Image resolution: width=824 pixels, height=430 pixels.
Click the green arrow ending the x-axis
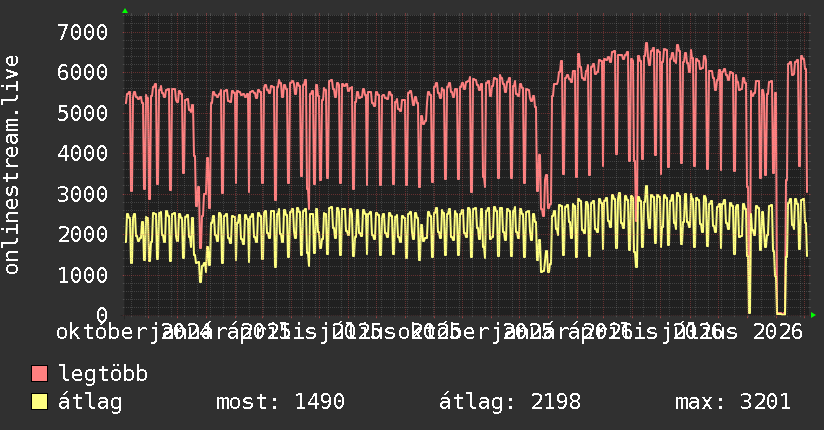[813, 315]
